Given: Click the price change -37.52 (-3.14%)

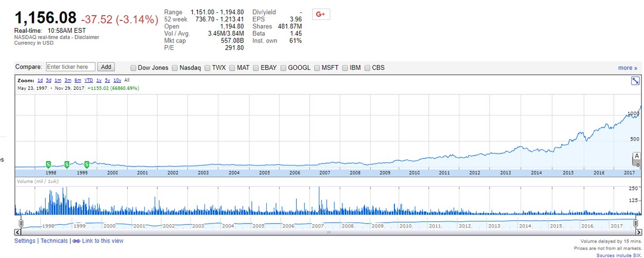Looking at the screenshot, I should [120, 19].
